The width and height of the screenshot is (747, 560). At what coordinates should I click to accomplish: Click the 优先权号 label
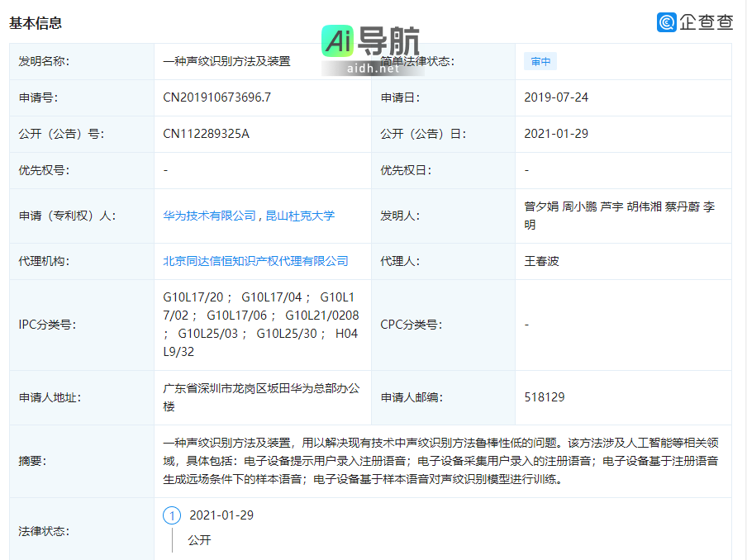[x=44, y=170]
